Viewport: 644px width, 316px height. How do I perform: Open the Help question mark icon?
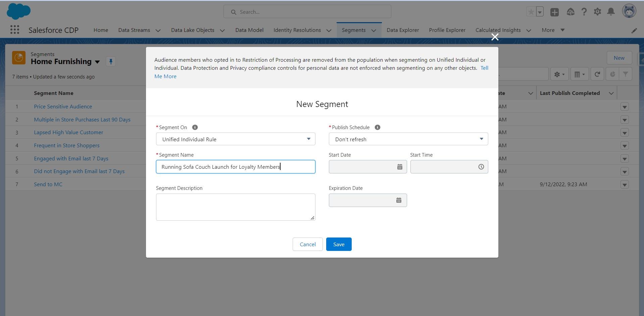584,12
